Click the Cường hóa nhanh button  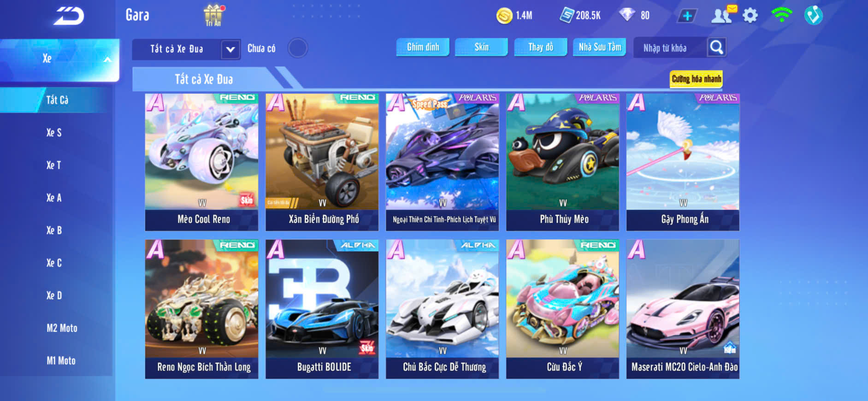(x=696, y=79)
